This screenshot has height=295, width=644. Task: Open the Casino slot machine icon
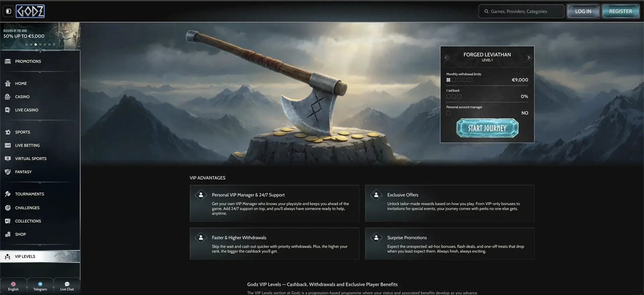(8, 97)
